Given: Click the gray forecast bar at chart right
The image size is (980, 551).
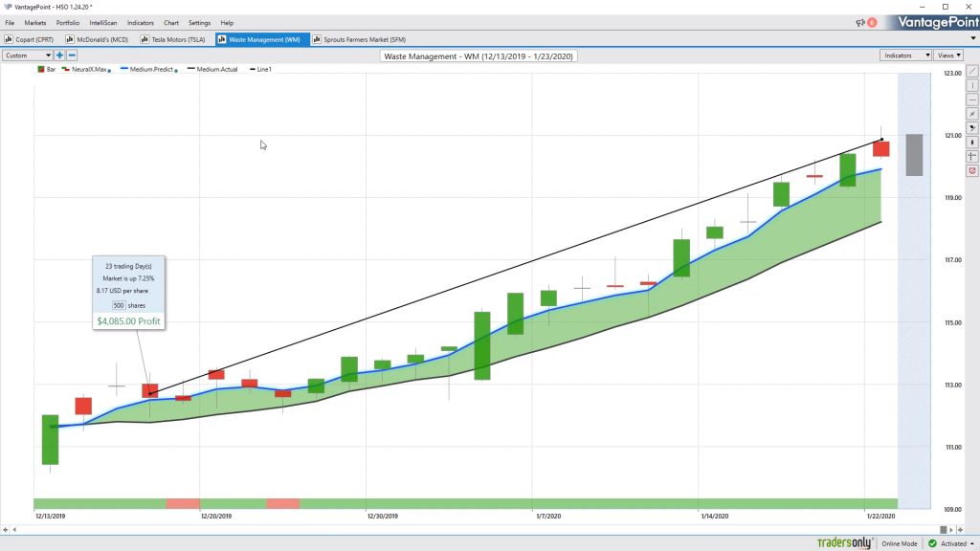Looking at the screenshot, I should (x=914, y=155).
